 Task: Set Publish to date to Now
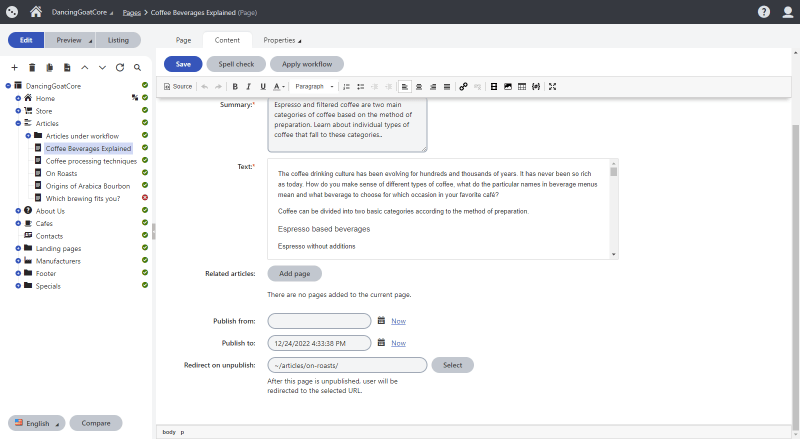click(x=398, y=343)
